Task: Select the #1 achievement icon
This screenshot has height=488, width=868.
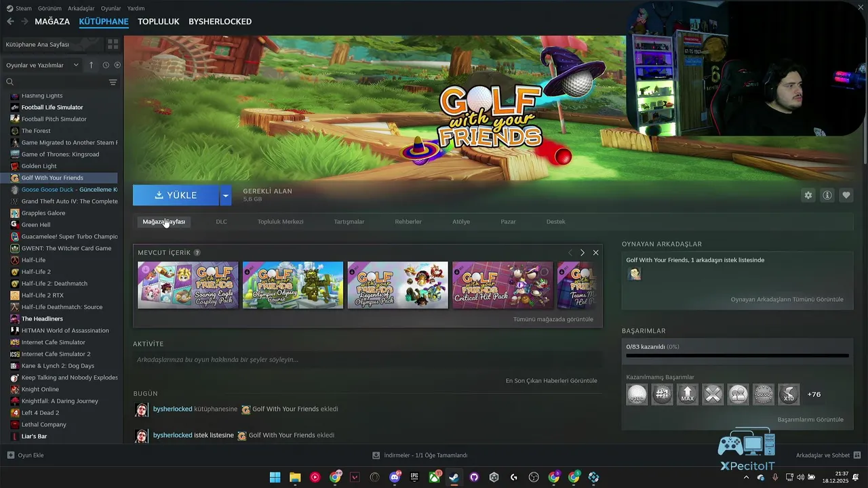Action: (663, 394)
